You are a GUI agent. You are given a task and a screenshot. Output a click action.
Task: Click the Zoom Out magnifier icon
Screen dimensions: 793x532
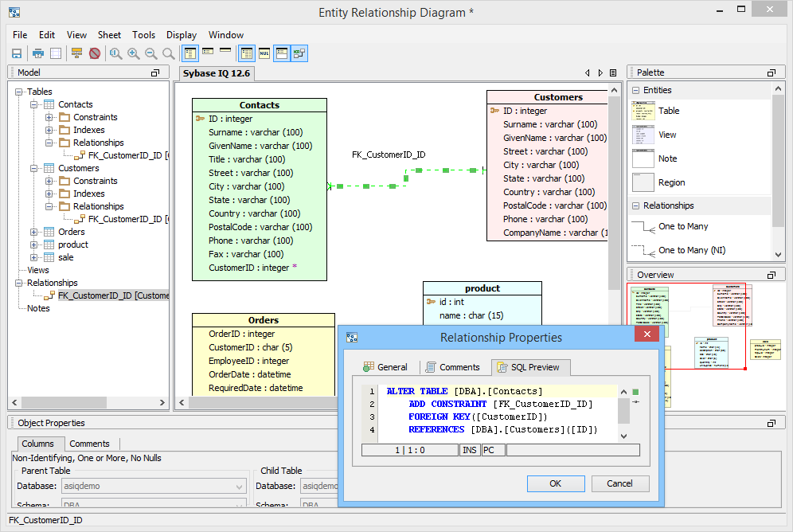pyautogui.click(x=150, y=53)
